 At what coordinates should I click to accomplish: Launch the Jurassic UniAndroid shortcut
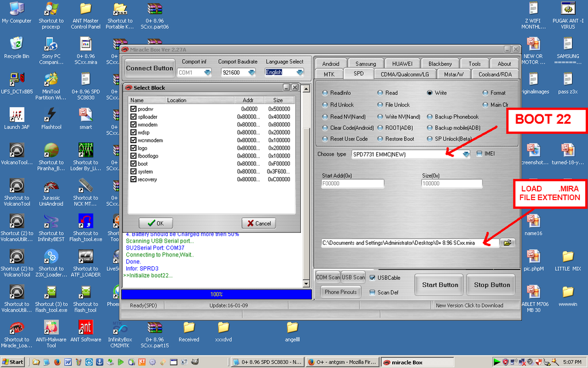coord(51,193)
